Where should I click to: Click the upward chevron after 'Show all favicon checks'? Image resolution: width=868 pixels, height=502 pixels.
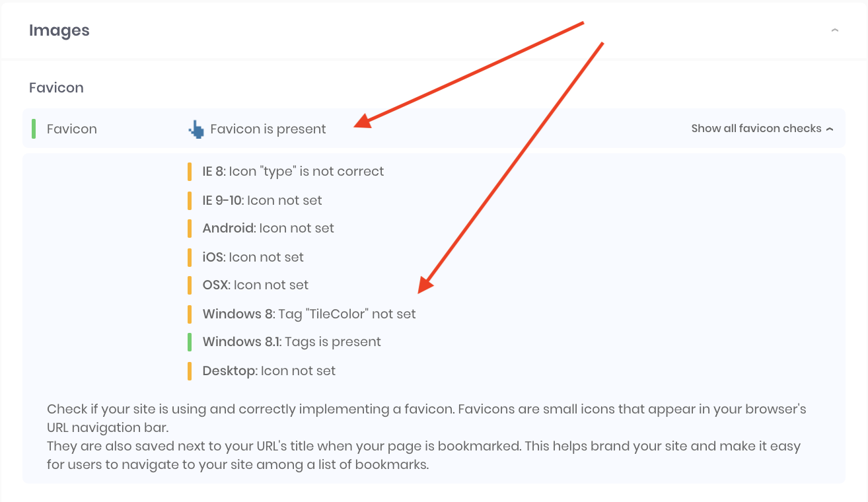pos(830,128)
